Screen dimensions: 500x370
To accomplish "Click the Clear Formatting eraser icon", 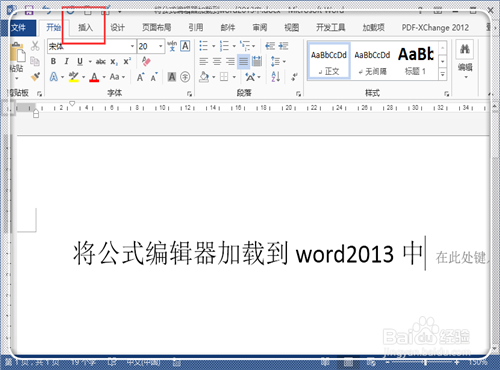I will [x=146, y=61].
